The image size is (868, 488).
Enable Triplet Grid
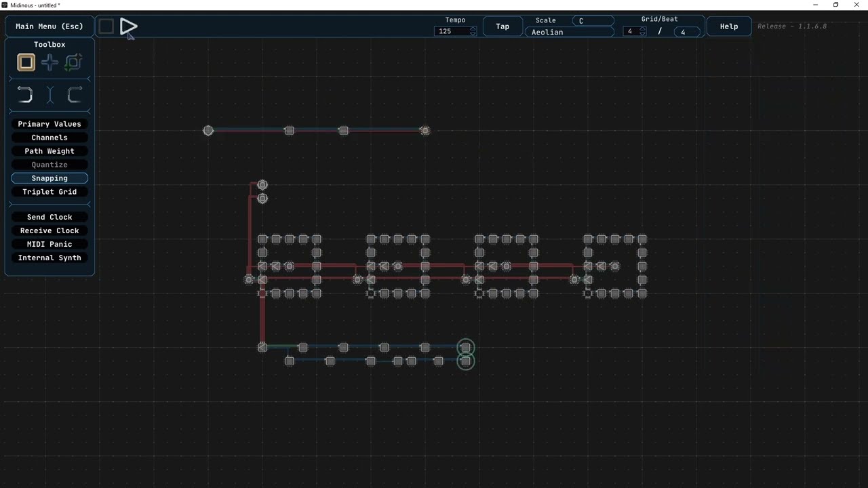[50, 192]
